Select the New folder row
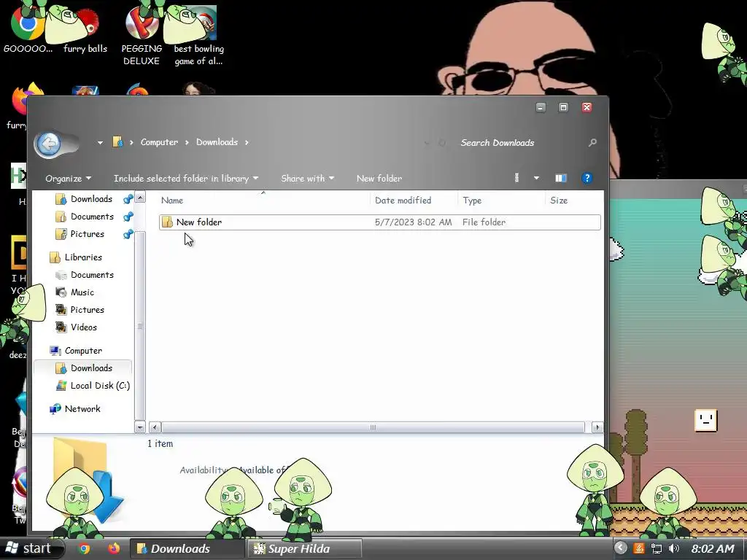The height and width of the screenshot is (560, 747). tap(379, 222)
